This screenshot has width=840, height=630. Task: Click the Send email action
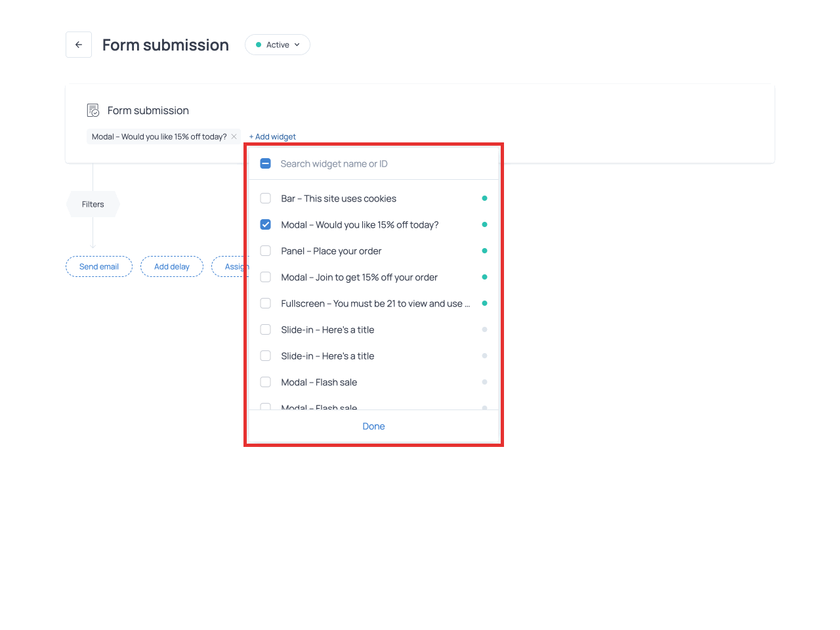98,266
